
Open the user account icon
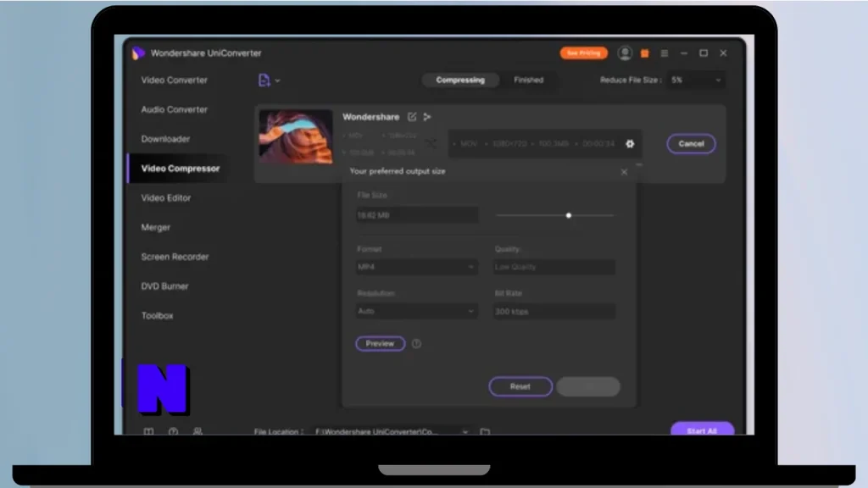[625, 53]
